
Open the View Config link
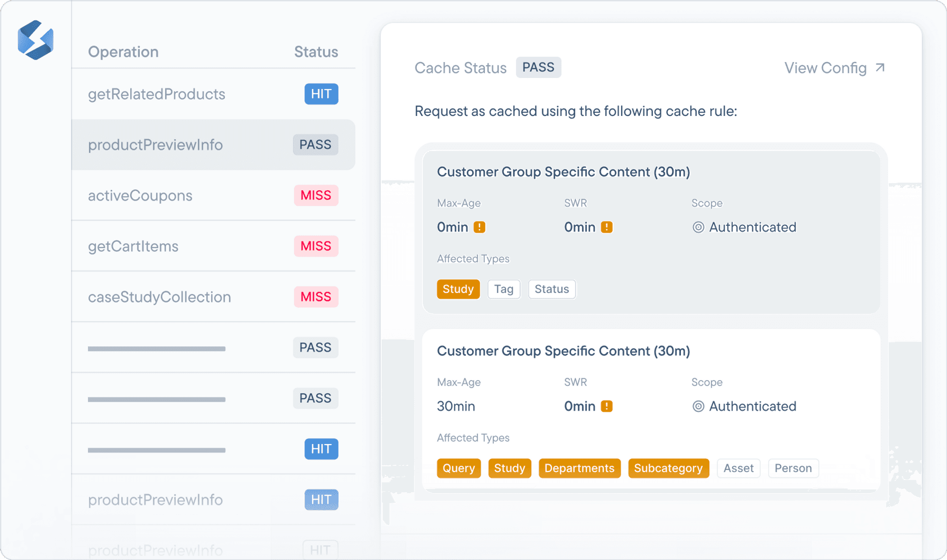point(825,68)
